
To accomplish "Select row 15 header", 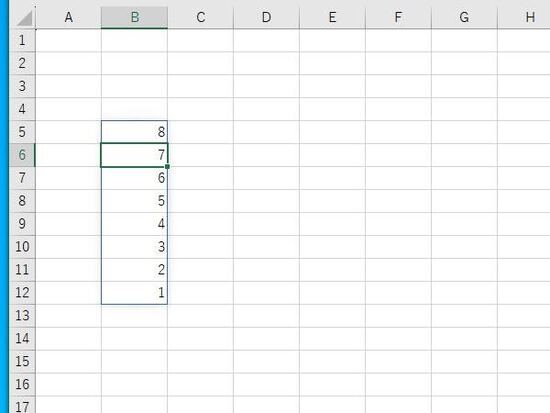I will tap(23, 361).
